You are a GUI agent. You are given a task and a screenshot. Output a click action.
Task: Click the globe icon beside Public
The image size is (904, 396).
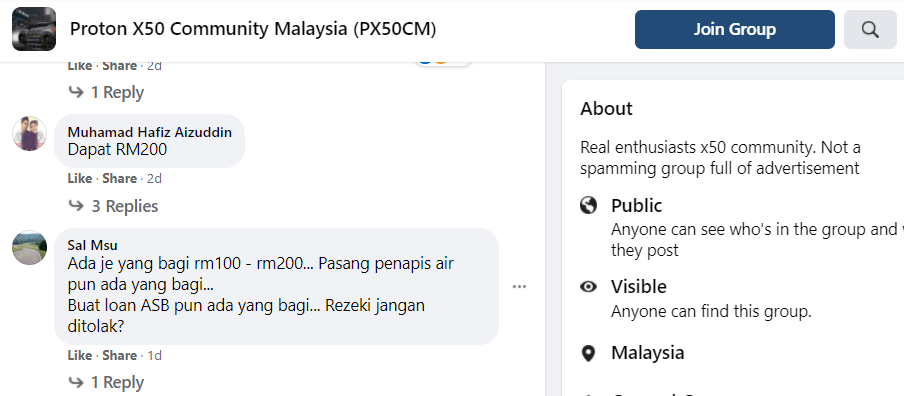[x=588, y=205]
